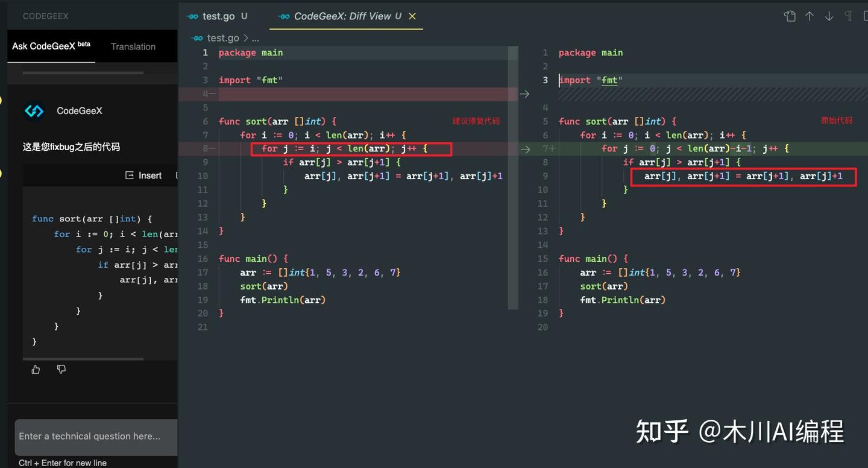
Task: Click "sort(arr)" call in the left diff pane
Action: coord(264,286)
